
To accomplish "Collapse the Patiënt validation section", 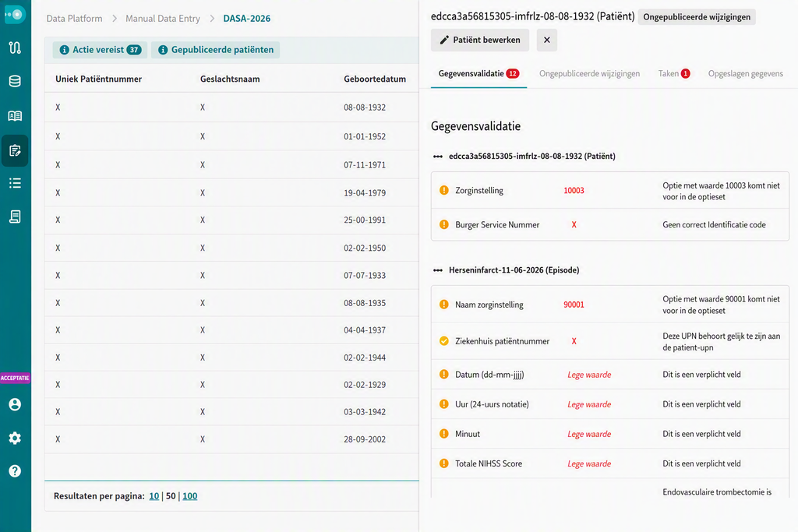I will click(438, 156).
